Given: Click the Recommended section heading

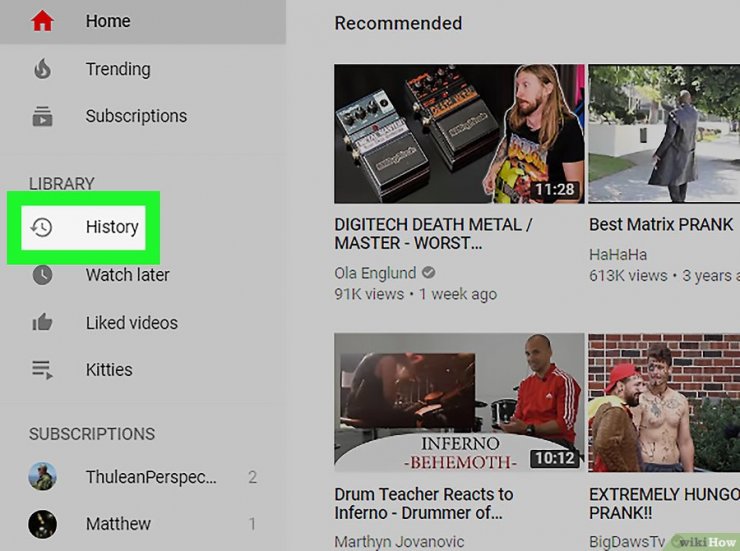Looking at the screenshot, I should (398, 23).
